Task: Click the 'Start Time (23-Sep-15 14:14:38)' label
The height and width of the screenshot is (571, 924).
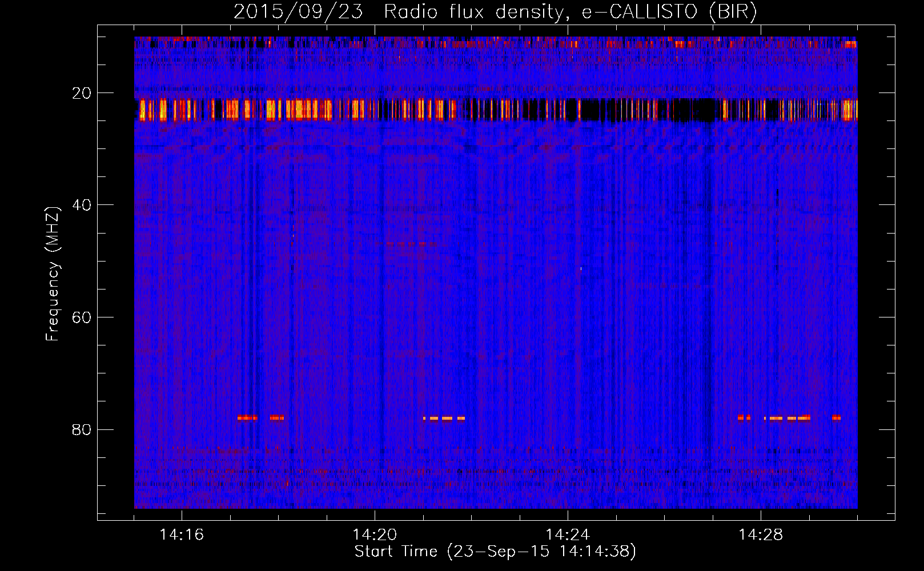Action: [495, 552]
